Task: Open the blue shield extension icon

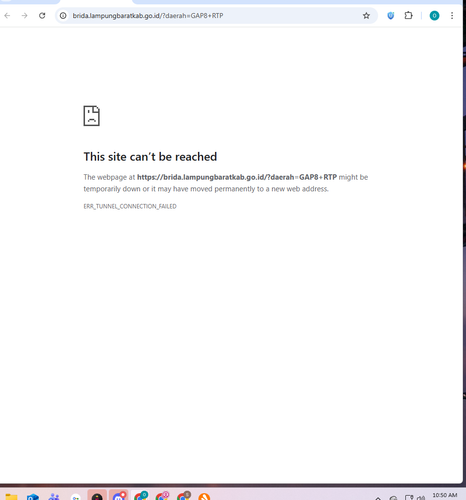Action: click(x=391, y=16)
